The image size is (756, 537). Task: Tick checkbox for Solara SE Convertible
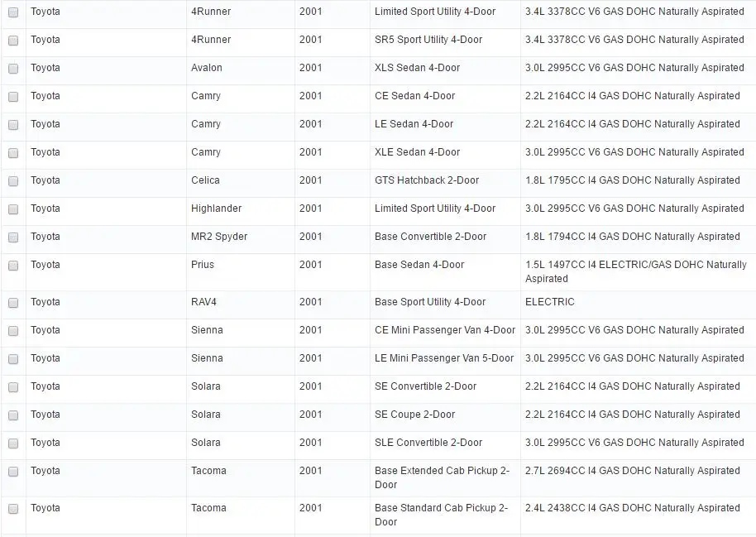point(13,387)
